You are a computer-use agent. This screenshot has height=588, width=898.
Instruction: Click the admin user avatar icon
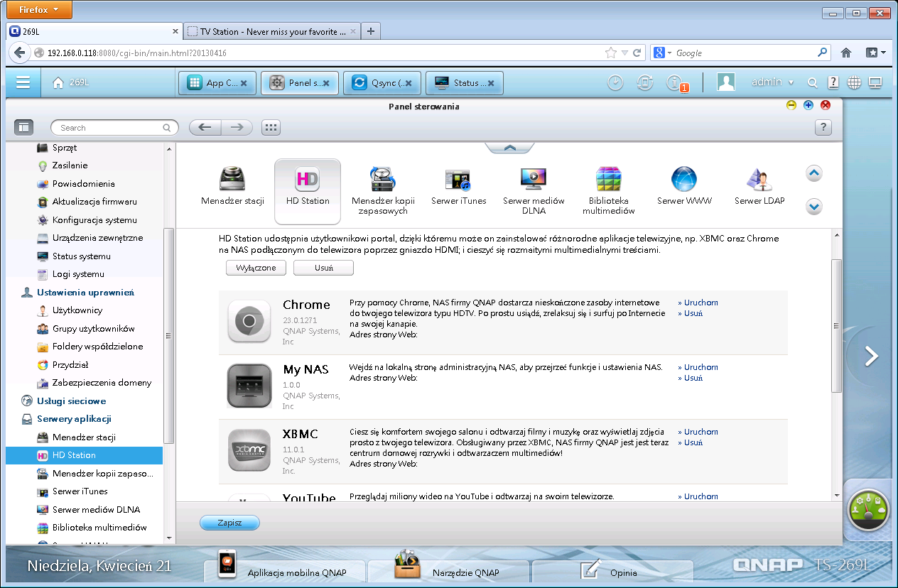click(x=726, y=82)
